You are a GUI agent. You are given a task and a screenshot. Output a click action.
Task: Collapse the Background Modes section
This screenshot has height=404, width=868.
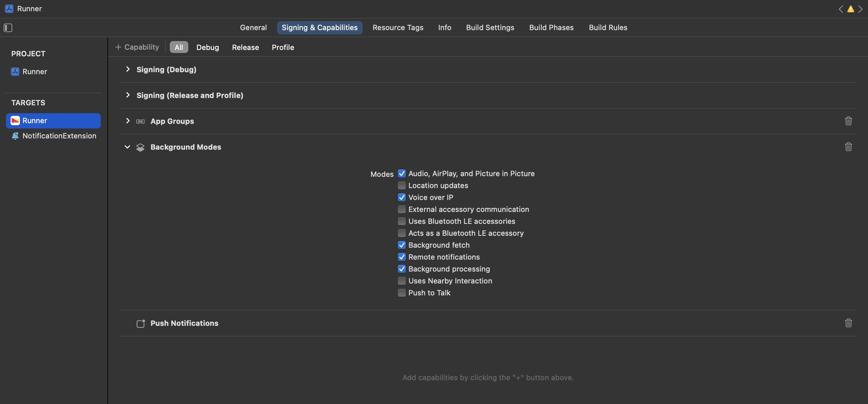click(127, 147)
